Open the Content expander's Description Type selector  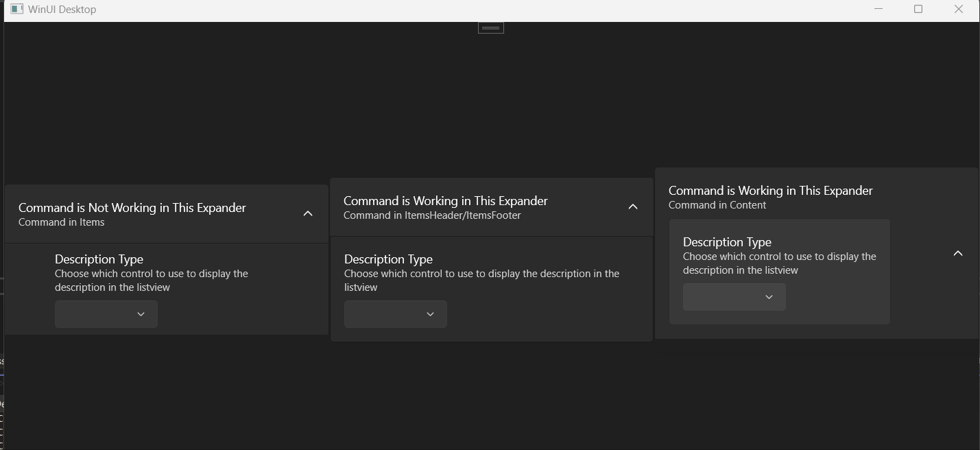[x=734, y=297]
